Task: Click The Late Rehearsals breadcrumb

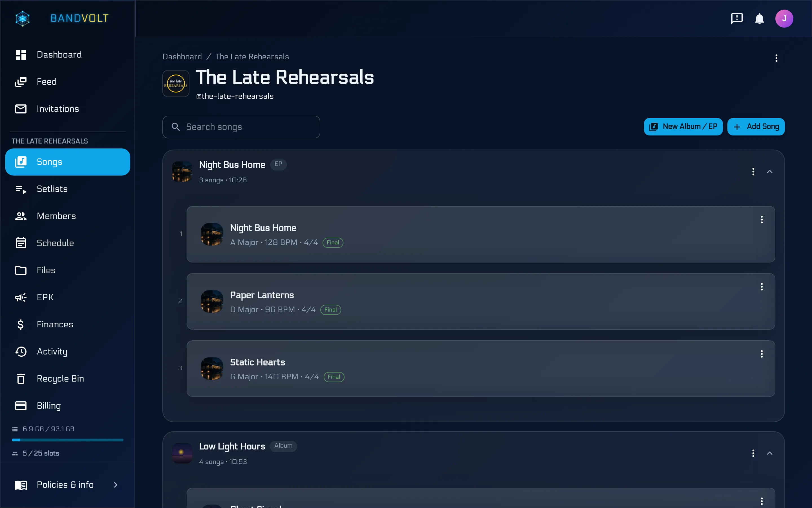Action: tap(252, 57)
